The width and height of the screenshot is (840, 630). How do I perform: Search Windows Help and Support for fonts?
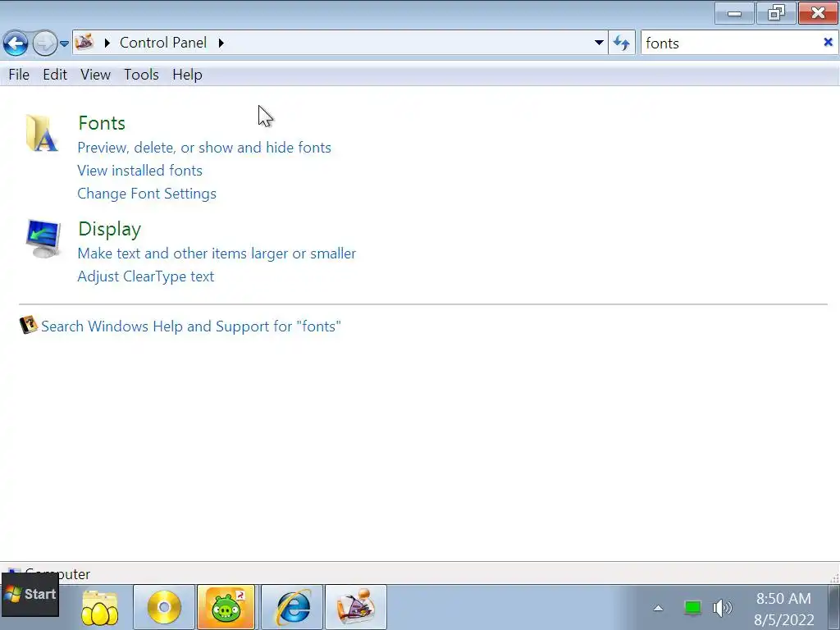(191, 326)
